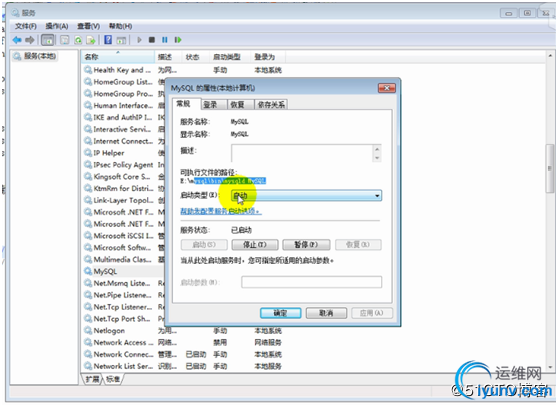This screenshot has width=558, height=407.
Task: Click the Pause Service toolbar icon
Action: click(165, 40)
